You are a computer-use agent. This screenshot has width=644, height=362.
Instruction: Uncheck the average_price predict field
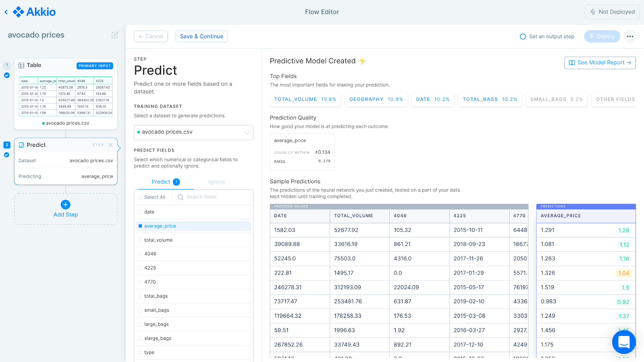[140, 226]
